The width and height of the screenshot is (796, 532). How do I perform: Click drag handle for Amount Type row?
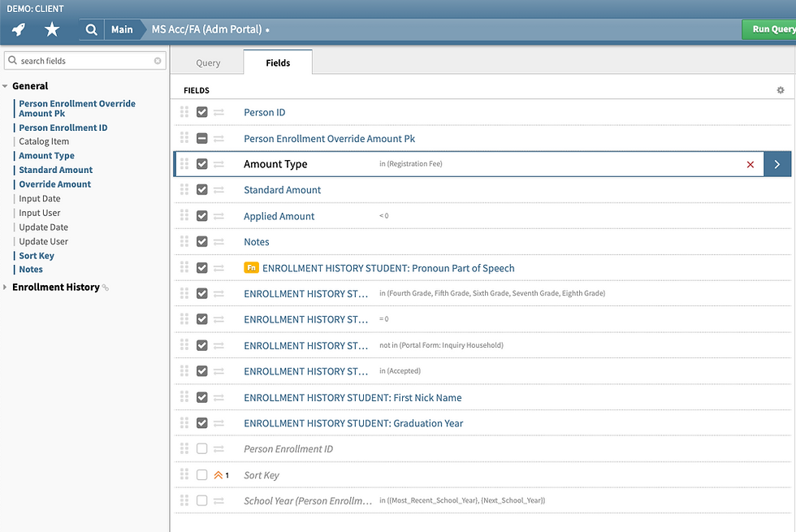click(184, 163)
